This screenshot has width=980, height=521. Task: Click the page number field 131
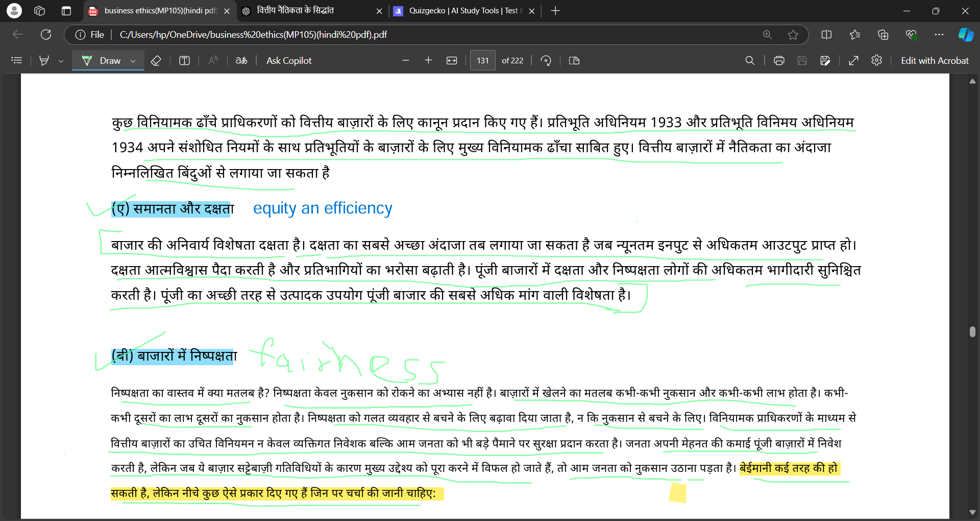pos(483,60)
